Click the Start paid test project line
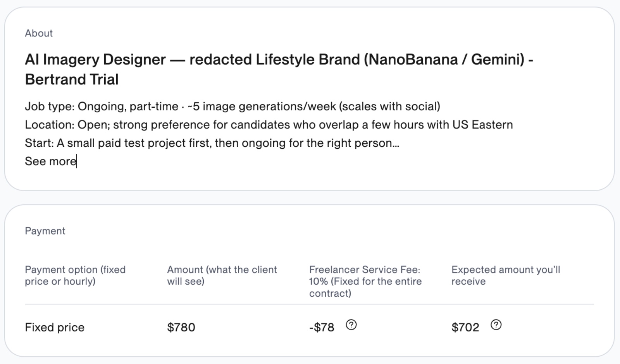 tap(212, 143)
